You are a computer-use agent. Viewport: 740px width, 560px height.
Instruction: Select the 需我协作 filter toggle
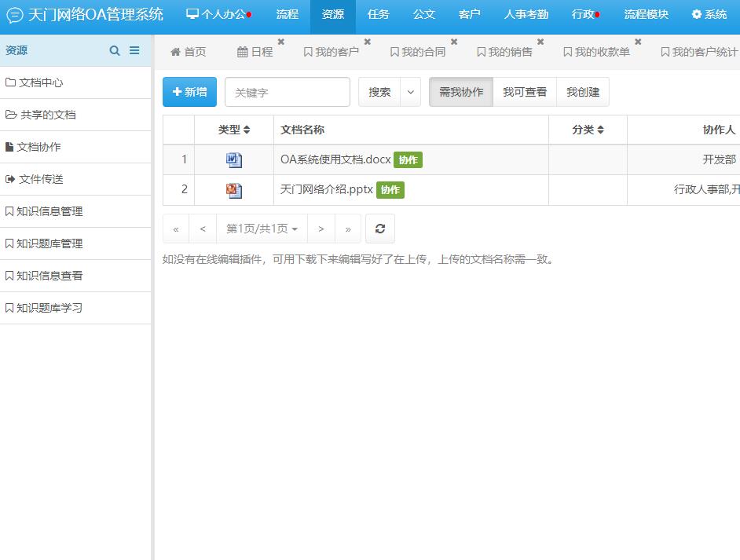(x=461, y=92)
